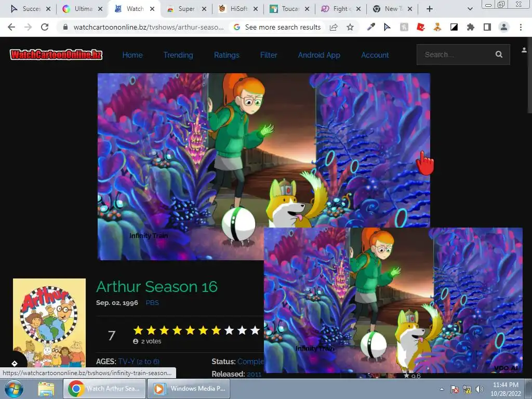Activate the eyedropper color picker extension
The image size is (532, 399).
click(371, 27)
